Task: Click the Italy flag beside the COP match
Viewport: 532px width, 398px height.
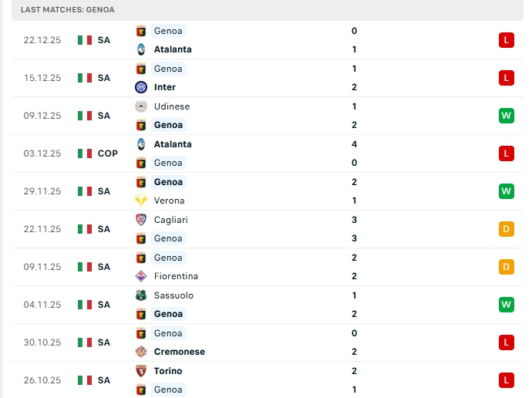Action: (x=85, y=153)
